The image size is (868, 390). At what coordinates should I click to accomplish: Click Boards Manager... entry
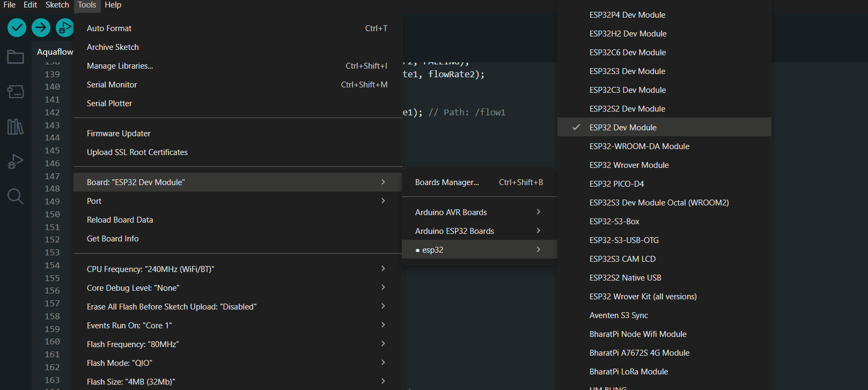(447, 182)
